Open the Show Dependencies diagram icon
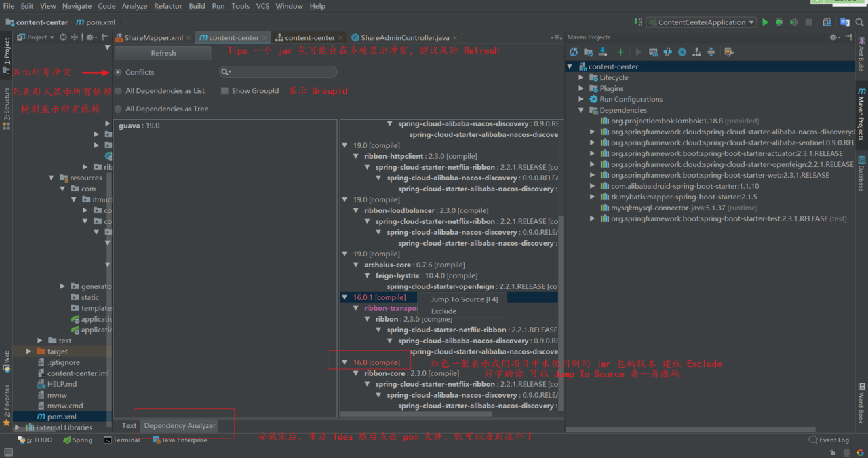The width and height of the screenshot is (868, 458). click(696, 52)
